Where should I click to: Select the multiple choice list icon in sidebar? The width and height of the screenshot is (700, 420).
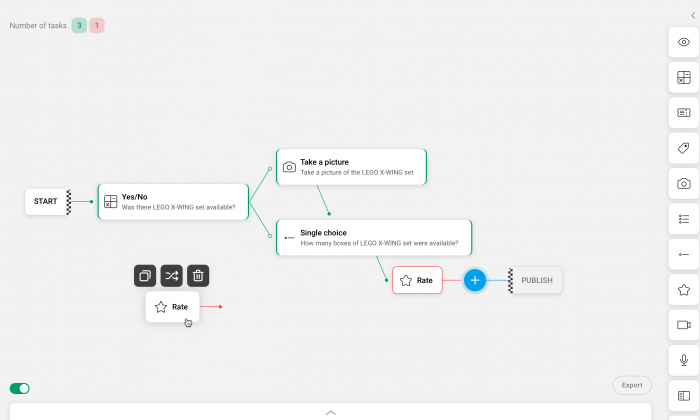pos(683,219)
